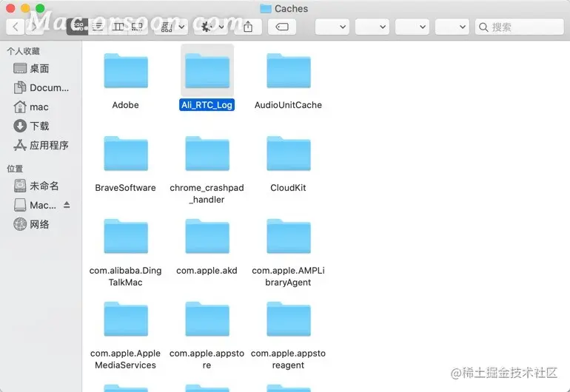
Task: Click the Adobe folder name text
Action: coord(125,105)
